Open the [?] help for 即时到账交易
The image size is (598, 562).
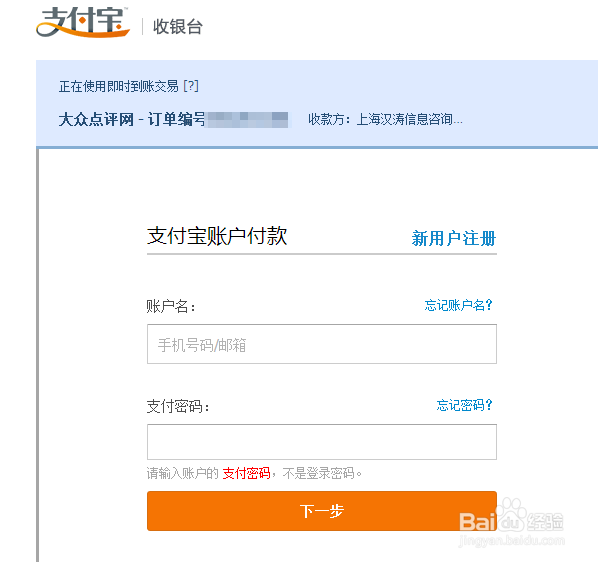191,86
